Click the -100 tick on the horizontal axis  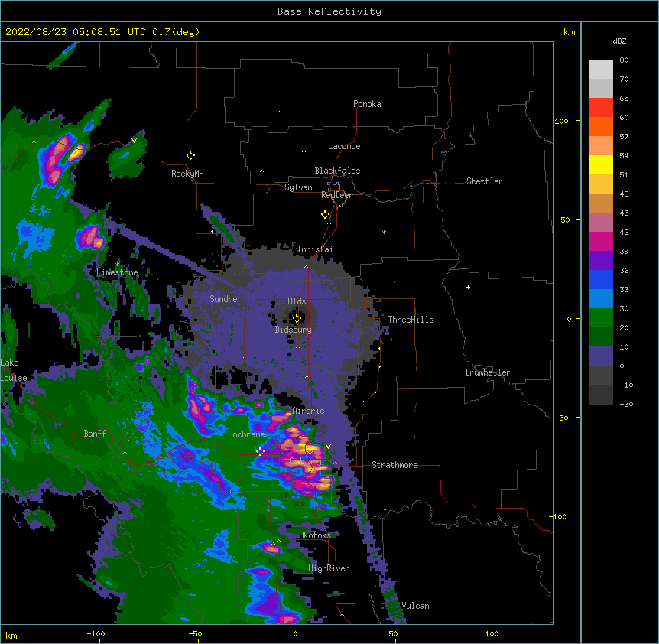pos(96,634)
